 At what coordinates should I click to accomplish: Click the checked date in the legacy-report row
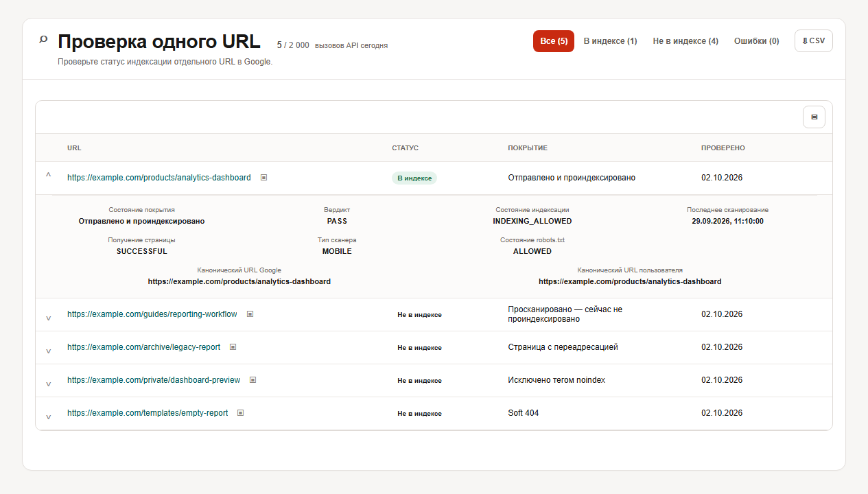(722, 347)
